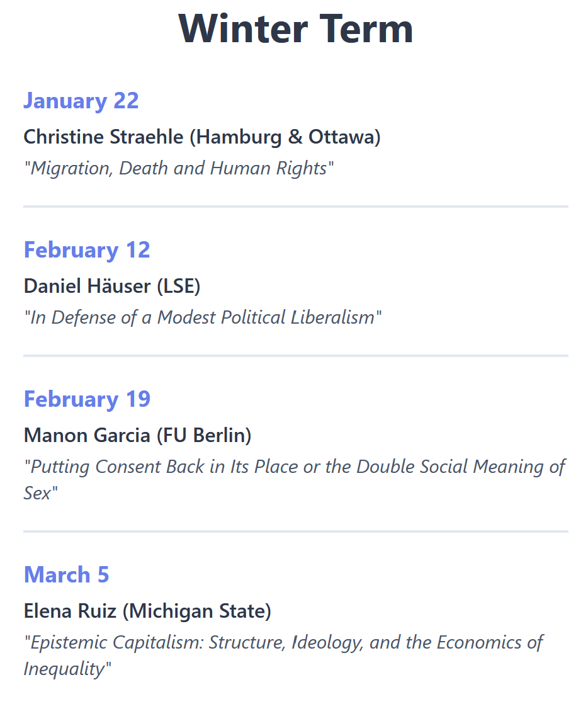Select the February 19 date heading
This screenshot has width=588, height=704.
(87, 399)
